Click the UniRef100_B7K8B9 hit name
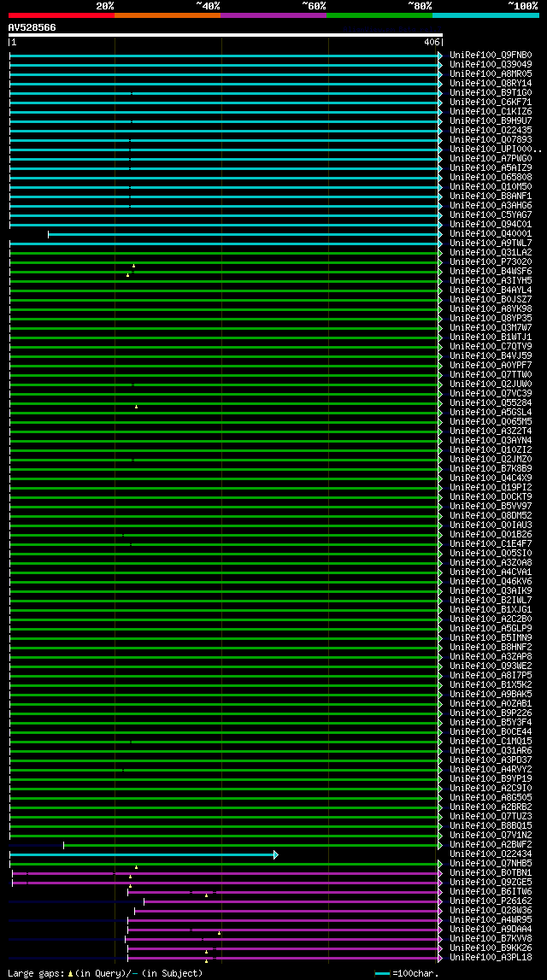Image resolution: width=547 pixels, height=980 pixels. click(491, 469)
